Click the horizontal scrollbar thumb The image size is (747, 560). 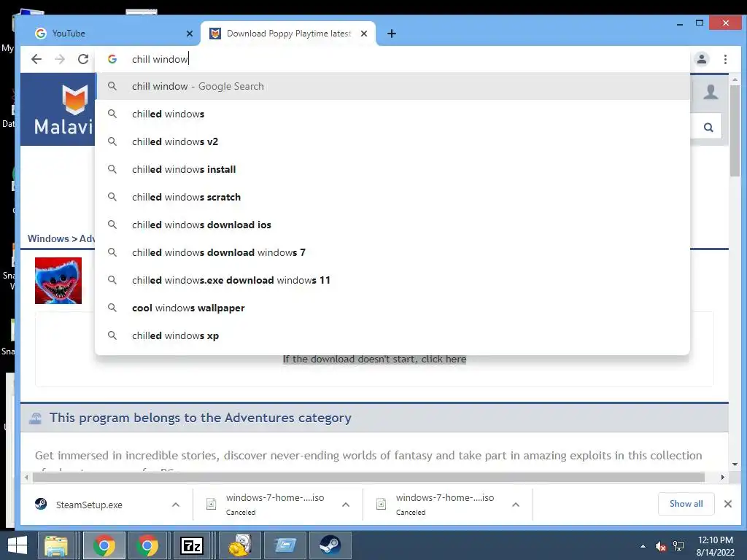[368, 477]
